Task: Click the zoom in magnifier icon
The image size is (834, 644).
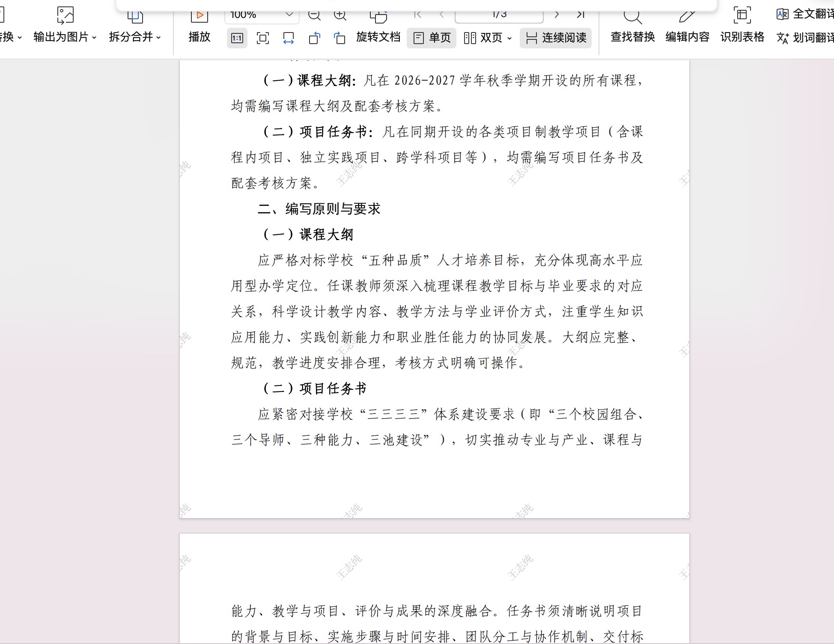Action: 340,15
